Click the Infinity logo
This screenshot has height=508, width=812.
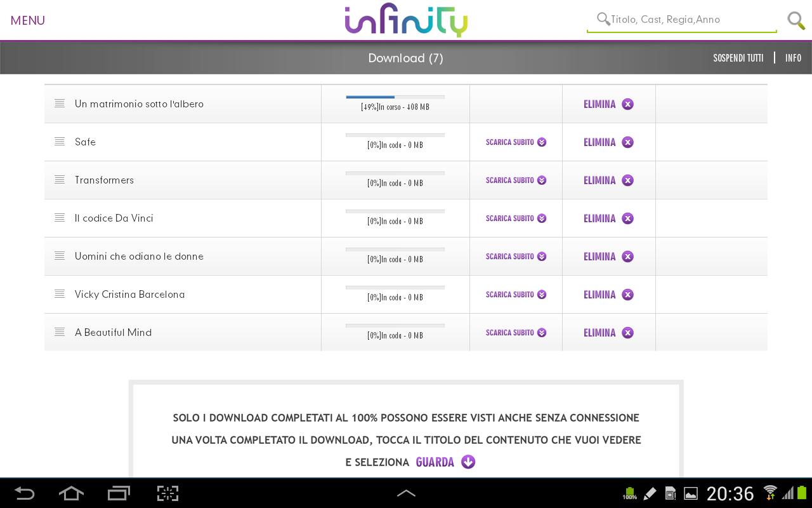[405, 20]
